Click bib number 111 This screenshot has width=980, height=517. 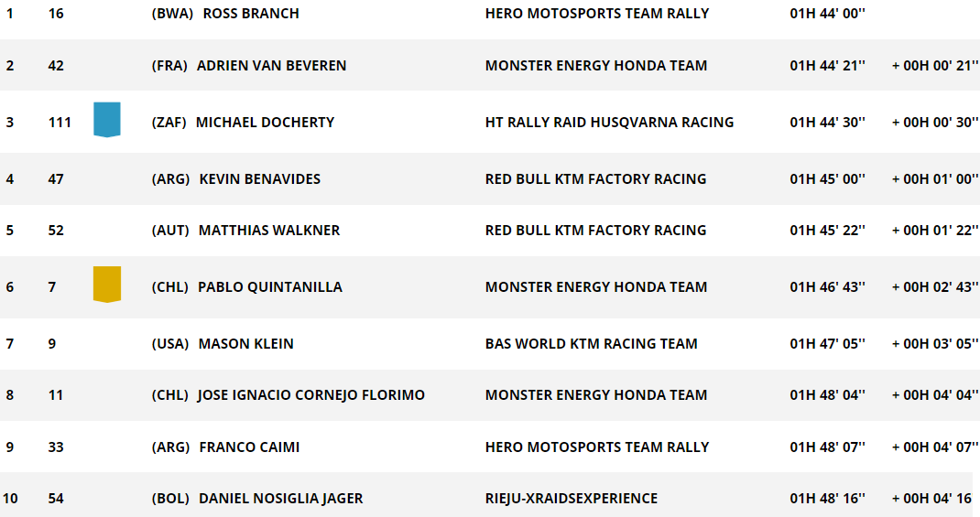tap(60, 123)
